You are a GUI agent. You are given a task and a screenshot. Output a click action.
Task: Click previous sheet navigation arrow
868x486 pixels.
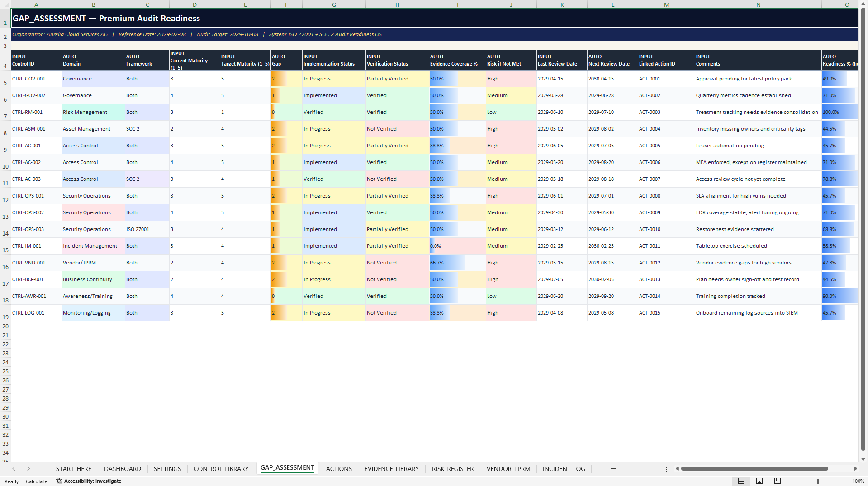click(14, 469)
